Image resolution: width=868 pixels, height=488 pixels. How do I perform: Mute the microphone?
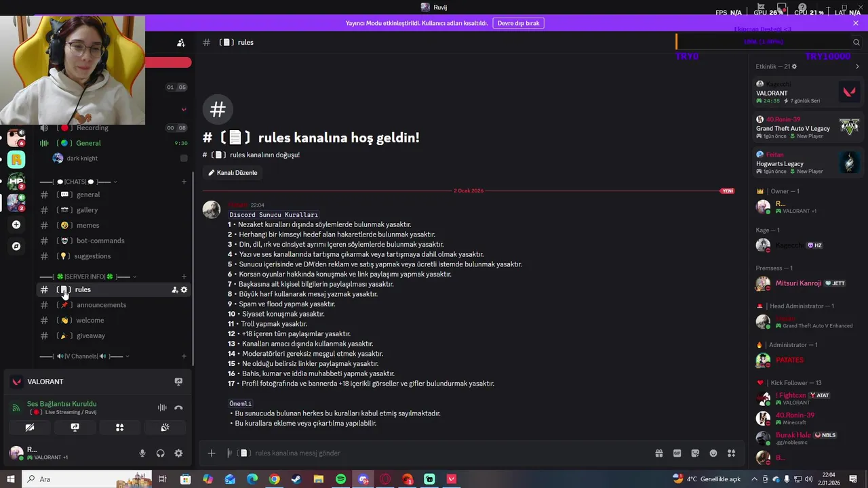[142, 453]
